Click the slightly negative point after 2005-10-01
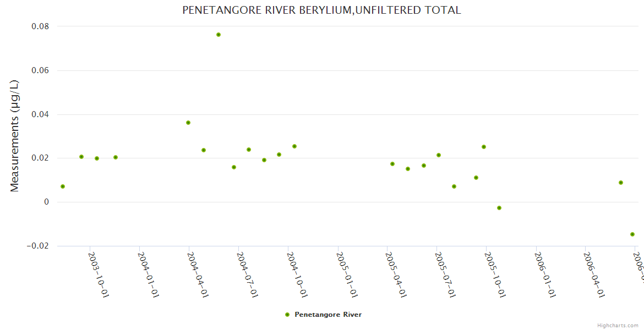The width and height of the screenshot is (644, 330). (x=499, y=208)
